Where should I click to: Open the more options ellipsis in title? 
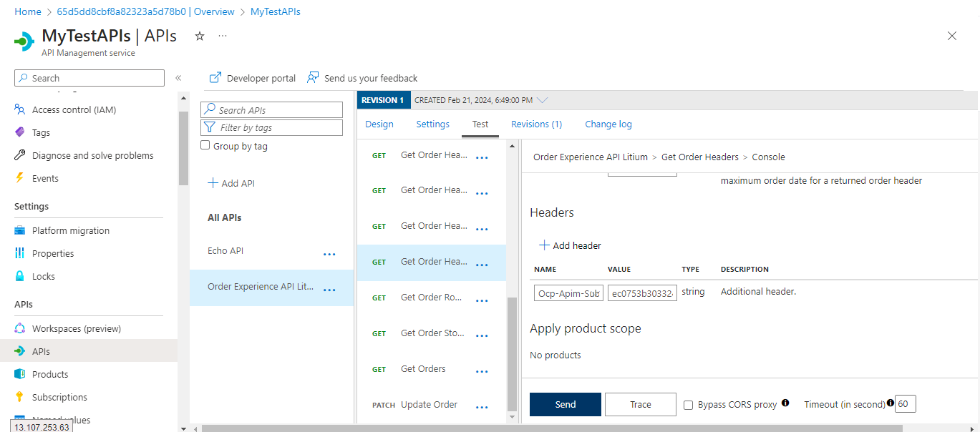[223, 36]
